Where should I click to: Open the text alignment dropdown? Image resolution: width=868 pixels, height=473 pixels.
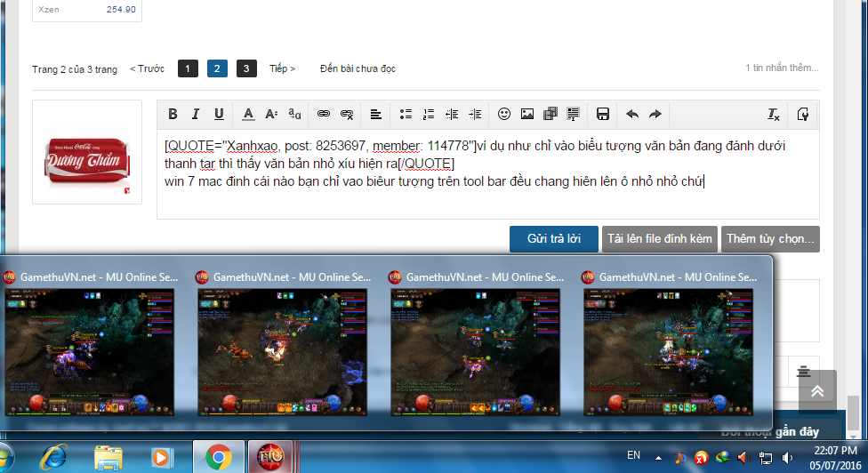[376, 114]
